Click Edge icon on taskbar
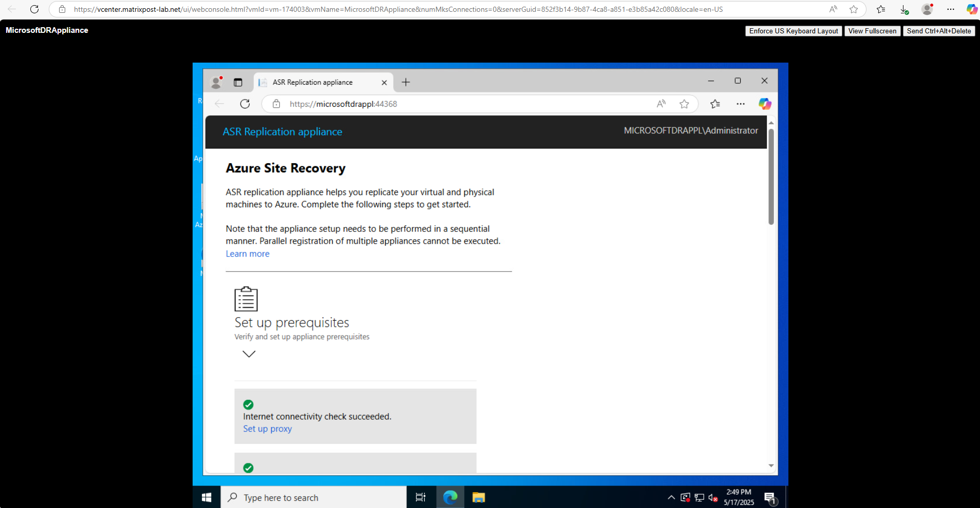The height and width of the screenshot is (508, 980). click(450, 497)
